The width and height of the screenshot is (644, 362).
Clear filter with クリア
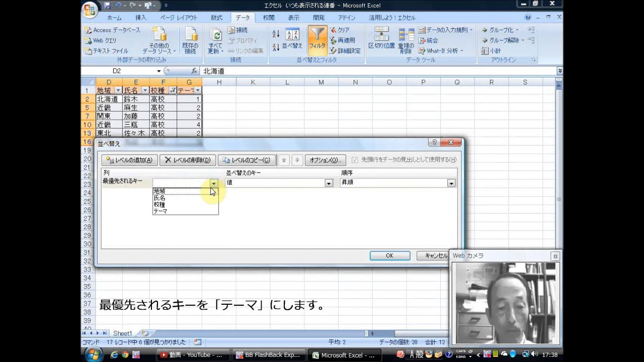(340, 30)
